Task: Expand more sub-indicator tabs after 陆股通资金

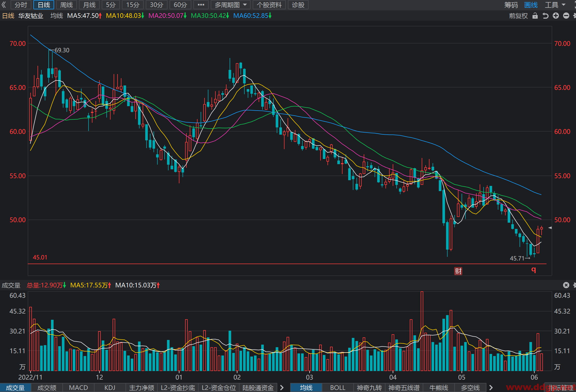Action: click(x=282, y=388)
